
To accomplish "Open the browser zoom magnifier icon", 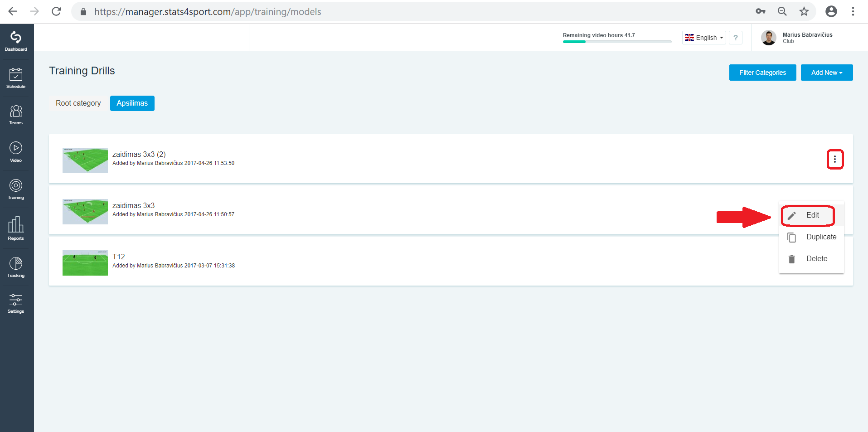I will point(782,11).
